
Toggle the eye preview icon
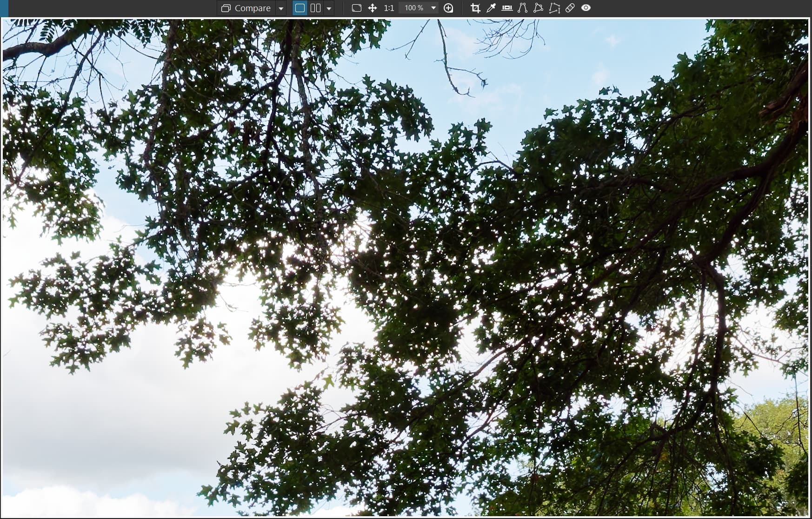(586, 8)
